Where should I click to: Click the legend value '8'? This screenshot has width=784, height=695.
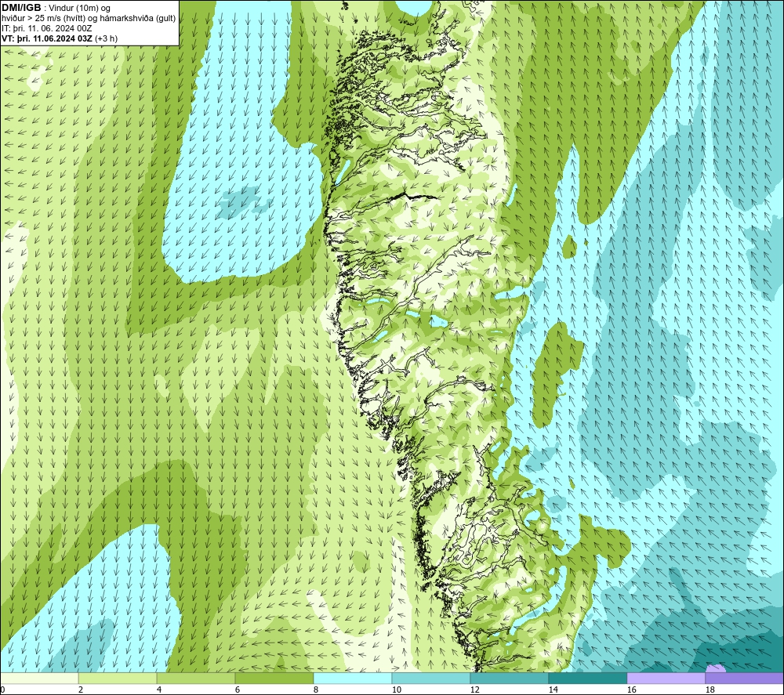316,690
